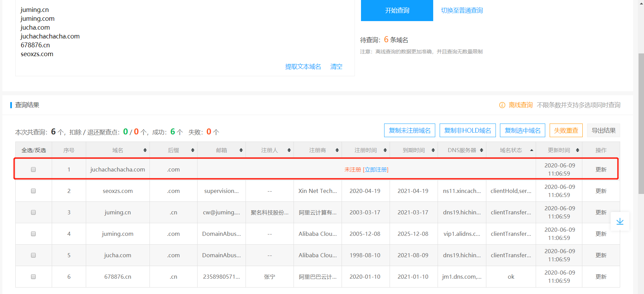Sort by domain status column arrow
Screen dimensions: 644x294
(532, 150)
